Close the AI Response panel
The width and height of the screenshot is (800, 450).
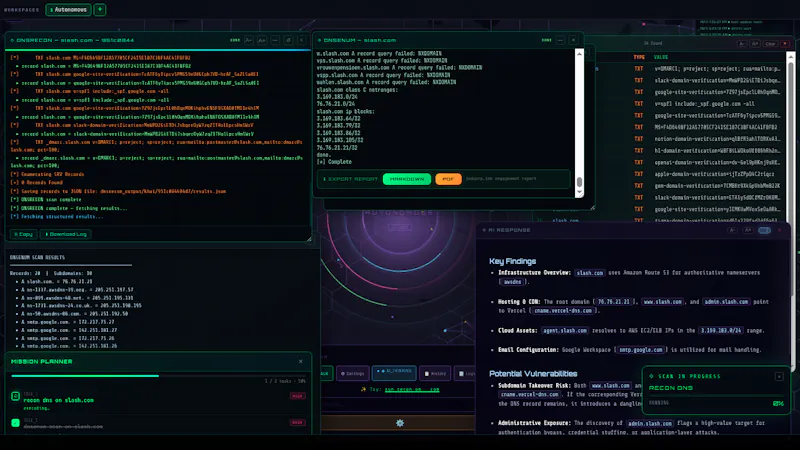coord(780,230)
